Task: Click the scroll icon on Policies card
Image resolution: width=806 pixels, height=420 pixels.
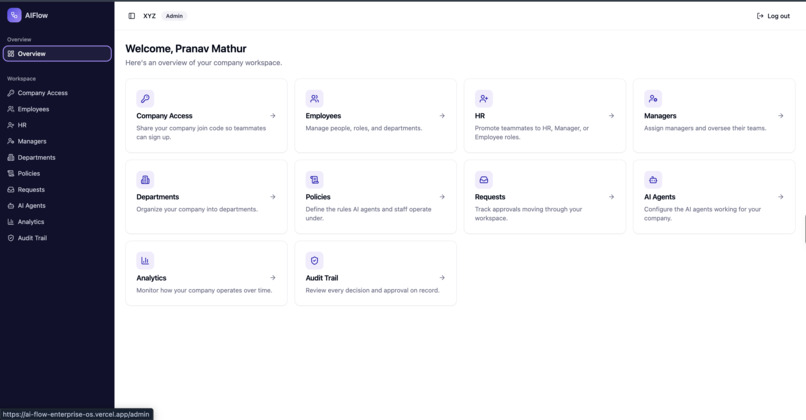Action: tap(314, 179)
